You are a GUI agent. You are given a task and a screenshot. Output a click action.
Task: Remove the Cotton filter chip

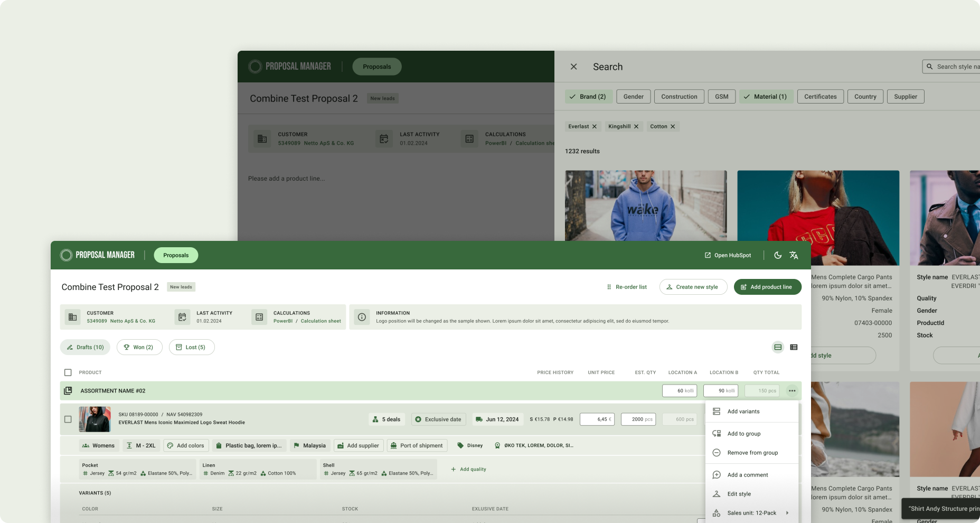click(673, 127)
